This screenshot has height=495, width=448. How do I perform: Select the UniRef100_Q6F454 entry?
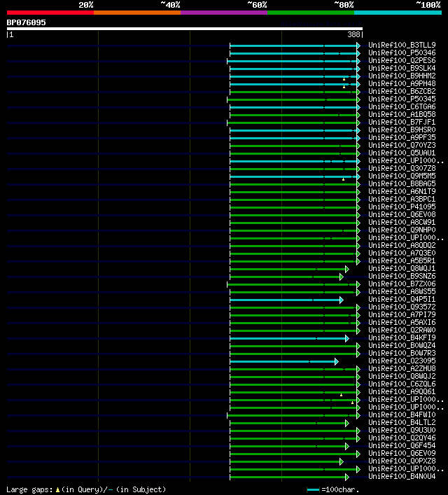pyautogui.click(x=402, y=446)
